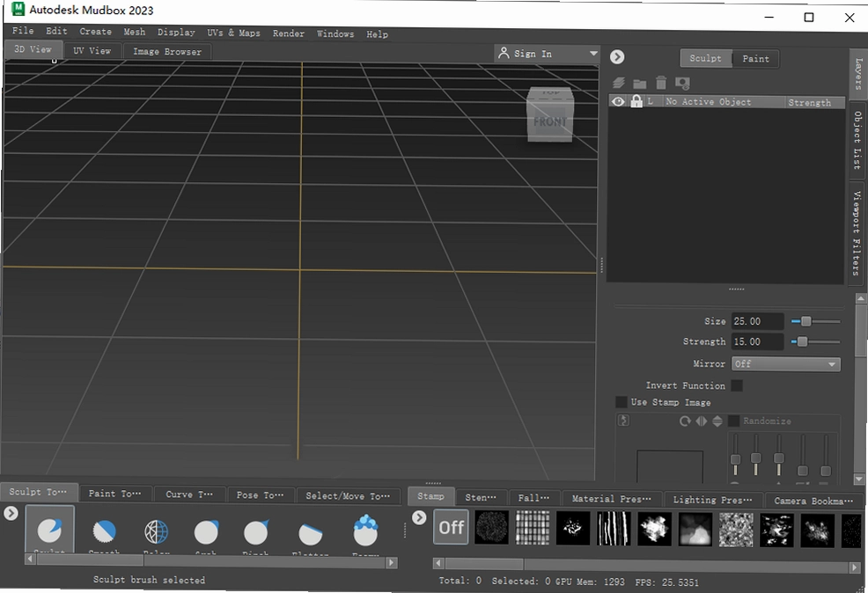Click scroll-down arrow of properties panel
Screen dimensions: 868x593
pos(860,479)
